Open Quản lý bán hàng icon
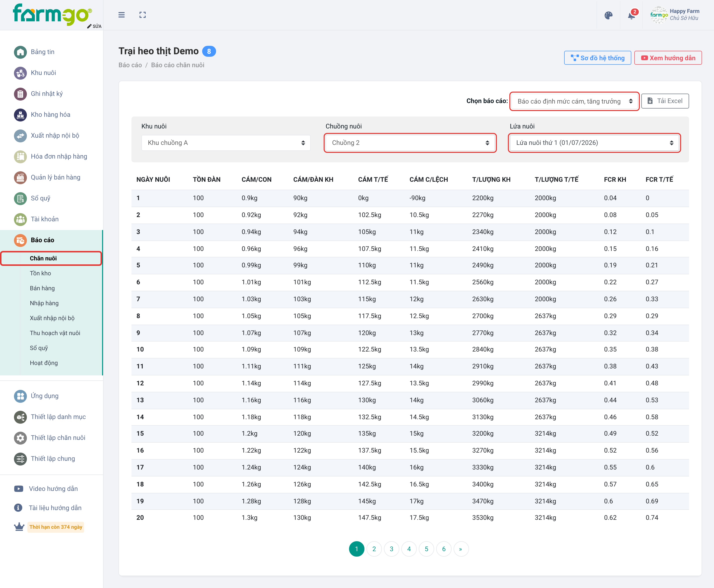The image size is (714, 588). 20,177
